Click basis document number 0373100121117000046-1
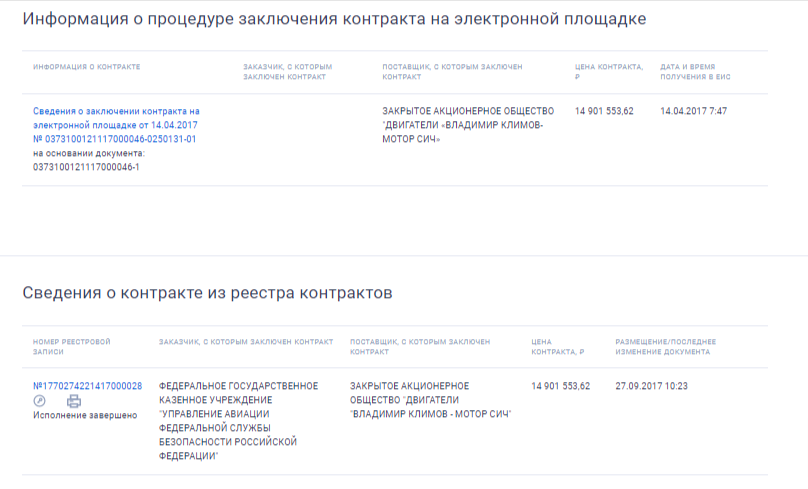 coord(86,167)
